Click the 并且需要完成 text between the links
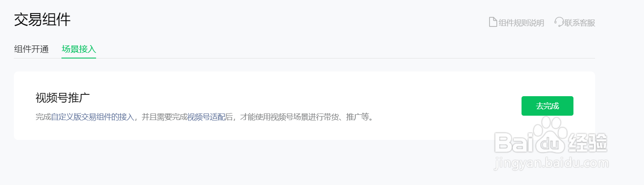This screenshot has width=644, height=185. pyautogui.click(x=164, y=117)
